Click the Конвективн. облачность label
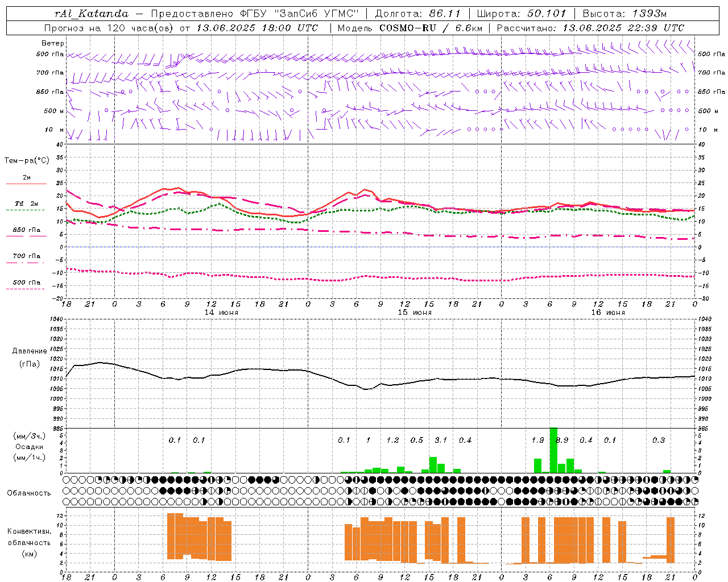728x582 pixels. [29, 537]
